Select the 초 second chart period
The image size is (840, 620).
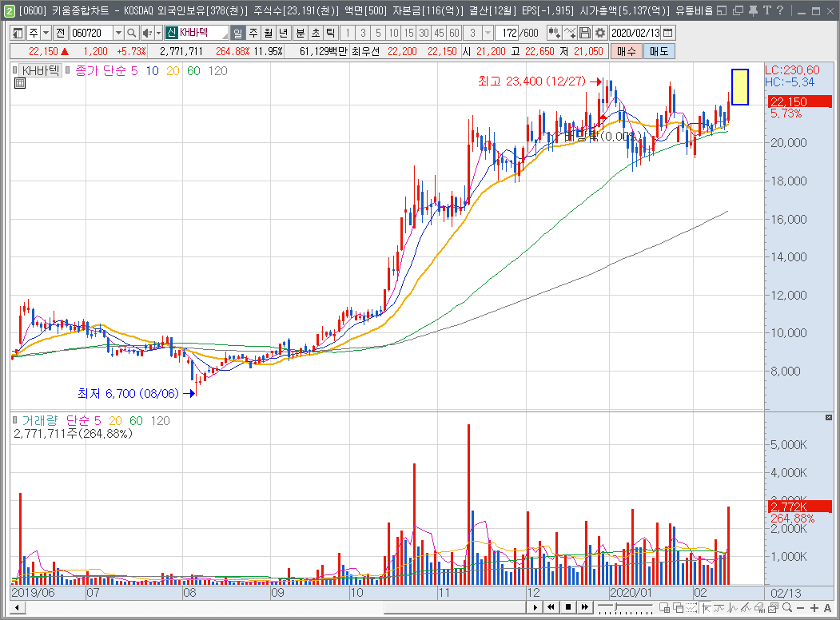316,34
